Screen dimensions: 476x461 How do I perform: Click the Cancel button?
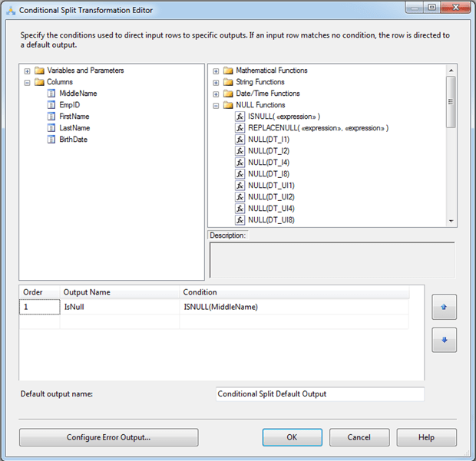[359, 437]
